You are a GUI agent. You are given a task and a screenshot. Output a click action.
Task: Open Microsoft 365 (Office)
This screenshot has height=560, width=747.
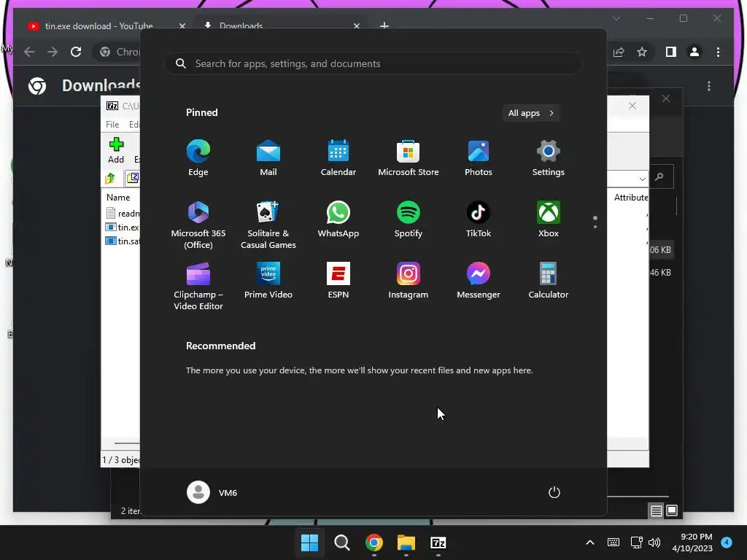point(198,225)
